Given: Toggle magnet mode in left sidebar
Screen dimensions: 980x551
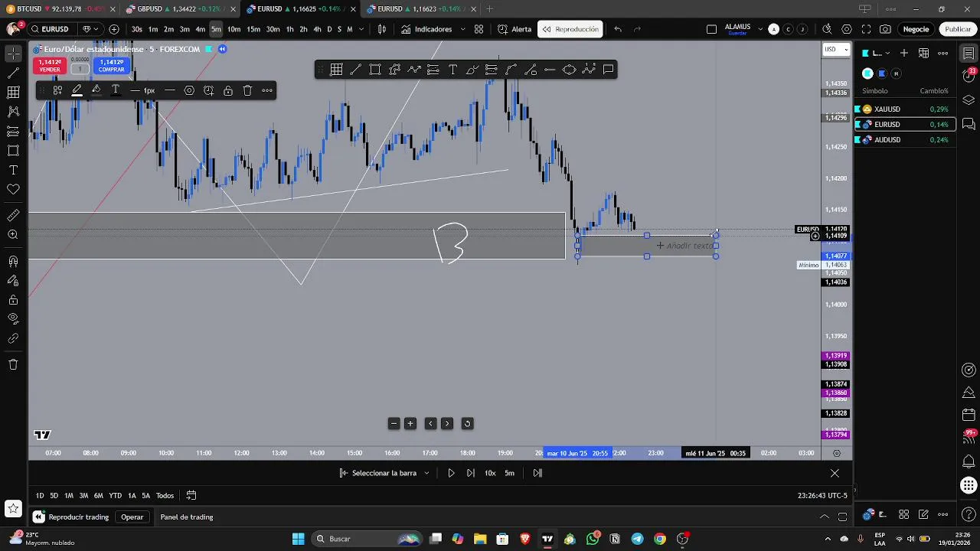Looking at the screenshot, I should click(x=13, y=262).
